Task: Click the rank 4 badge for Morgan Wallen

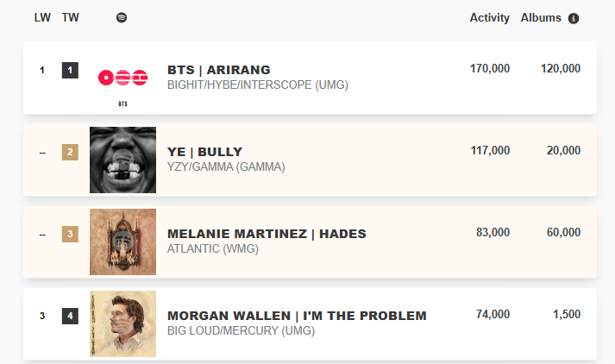Action: pos(70,316)
